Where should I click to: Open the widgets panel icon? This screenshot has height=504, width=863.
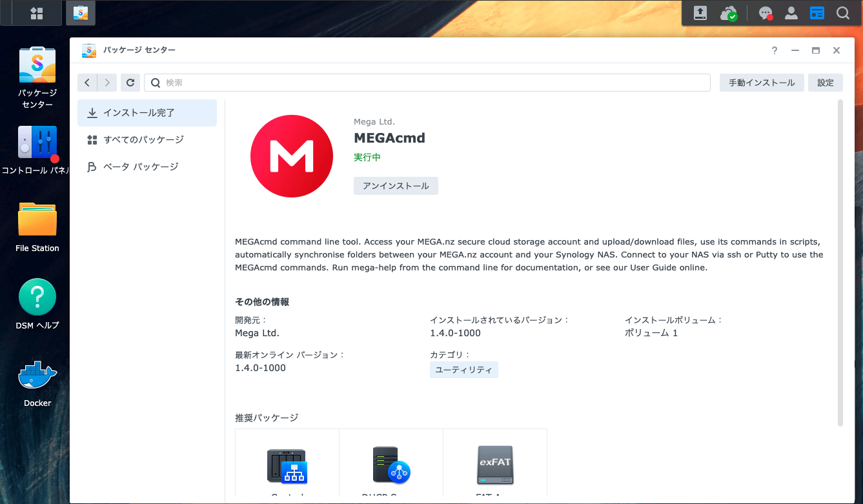pos(817,12)
